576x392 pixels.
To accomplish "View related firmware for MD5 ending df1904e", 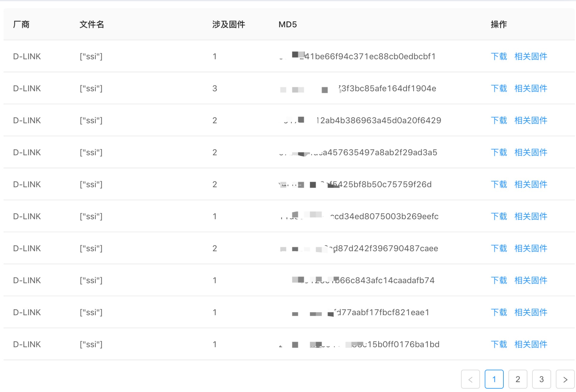I will (531, 88).
